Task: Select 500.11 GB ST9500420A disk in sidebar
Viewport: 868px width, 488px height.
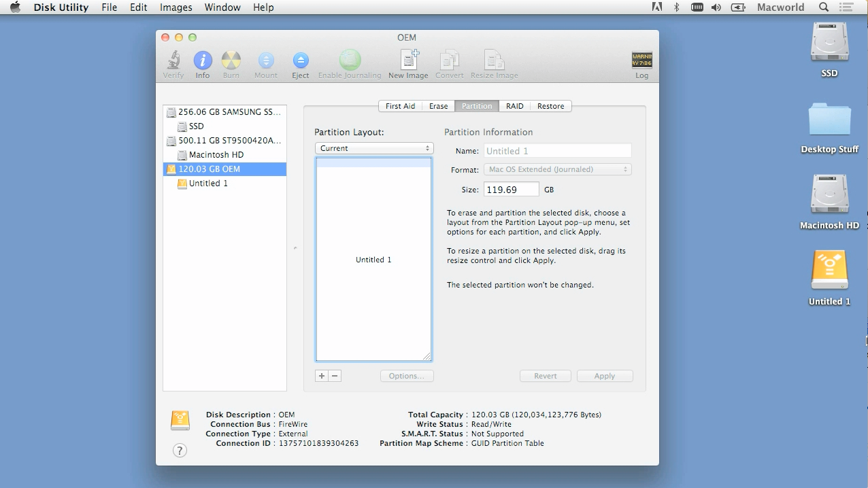Action: pyautogui.click(x=225, y=141)
